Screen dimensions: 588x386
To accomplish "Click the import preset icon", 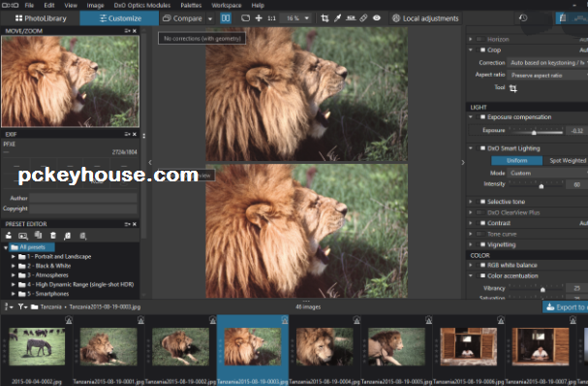I will [68, 236].
